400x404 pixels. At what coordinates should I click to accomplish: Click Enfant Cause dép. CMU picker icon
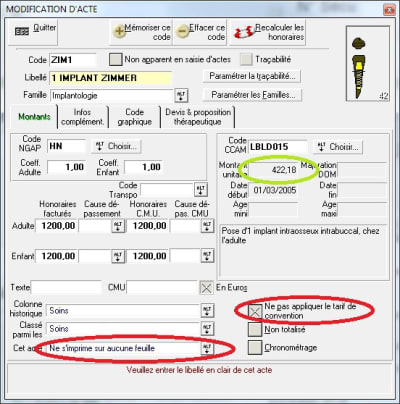click(207, 256)
